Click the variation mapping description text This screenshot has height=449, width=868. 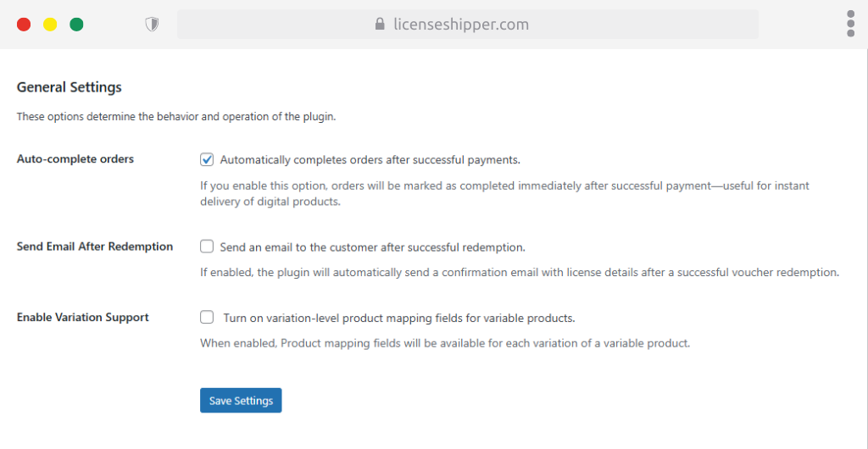[445, 344]
